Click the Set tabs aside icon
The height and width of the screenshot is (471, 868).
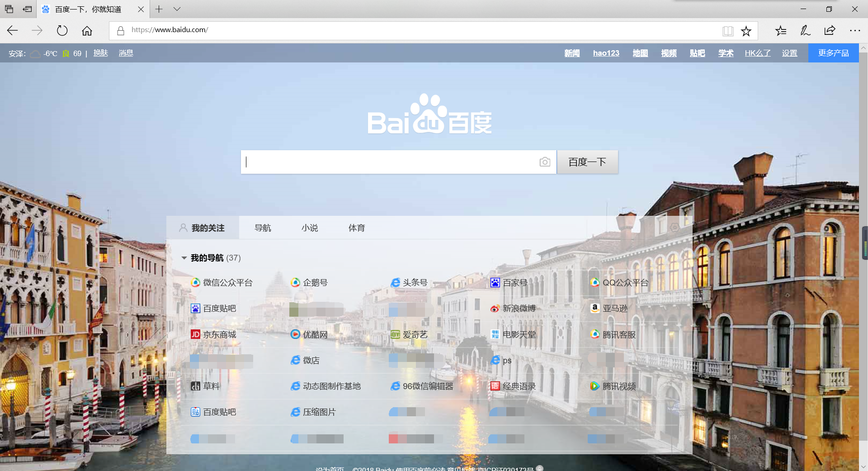coord(27,9)
